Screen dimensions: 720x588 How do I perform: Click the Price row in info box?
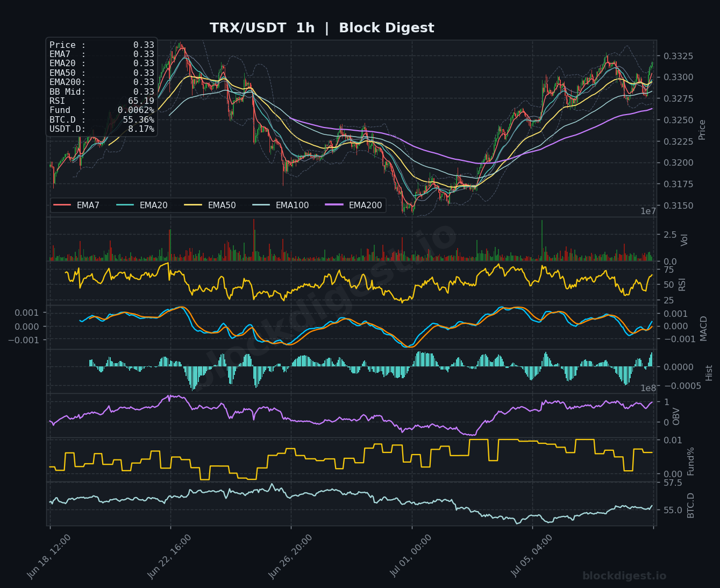click(102, 45)
